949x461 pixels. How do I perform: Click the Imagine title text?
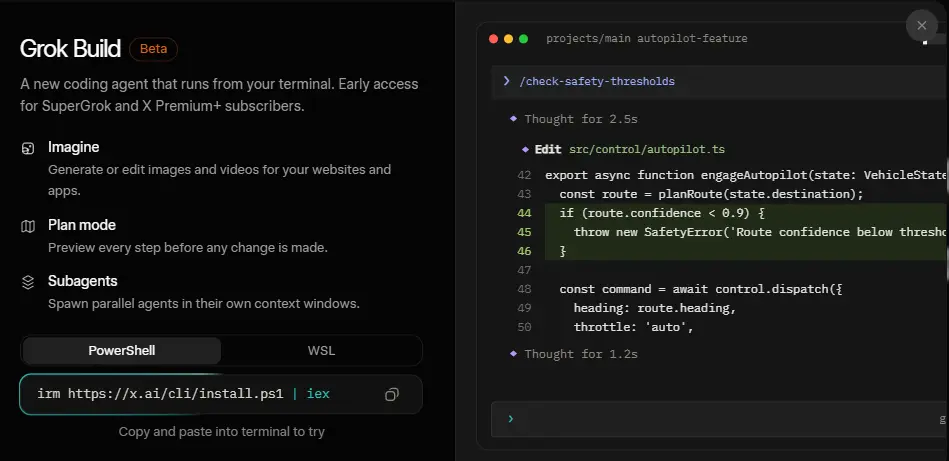tap(74, 147)
